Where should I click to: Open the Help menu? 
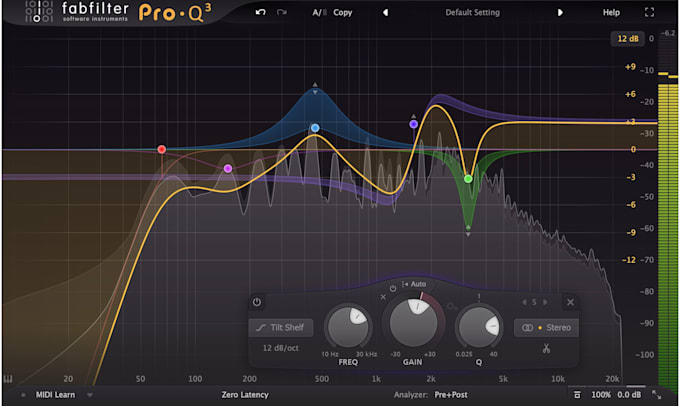coord(611,13)
